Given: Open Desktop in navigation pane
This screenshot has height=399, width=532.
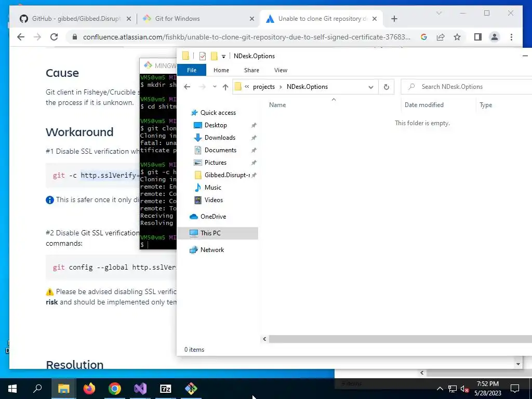Looking at the screenshot, I should 216,125.
